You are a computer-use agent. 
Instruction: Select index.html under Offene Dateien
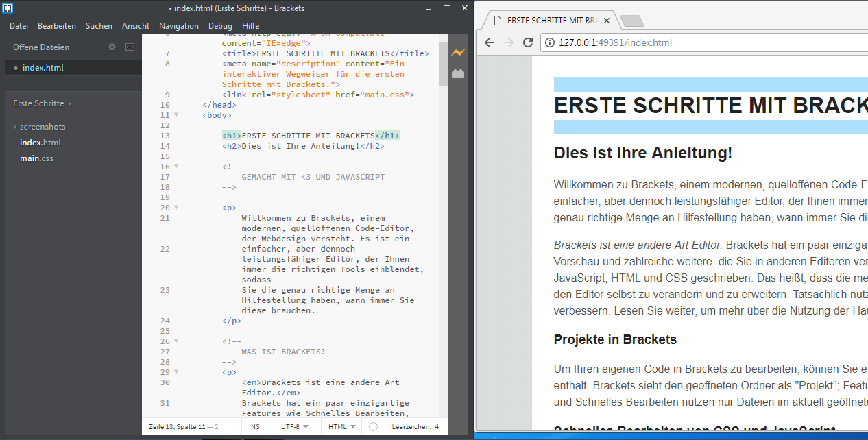[43, 68]
